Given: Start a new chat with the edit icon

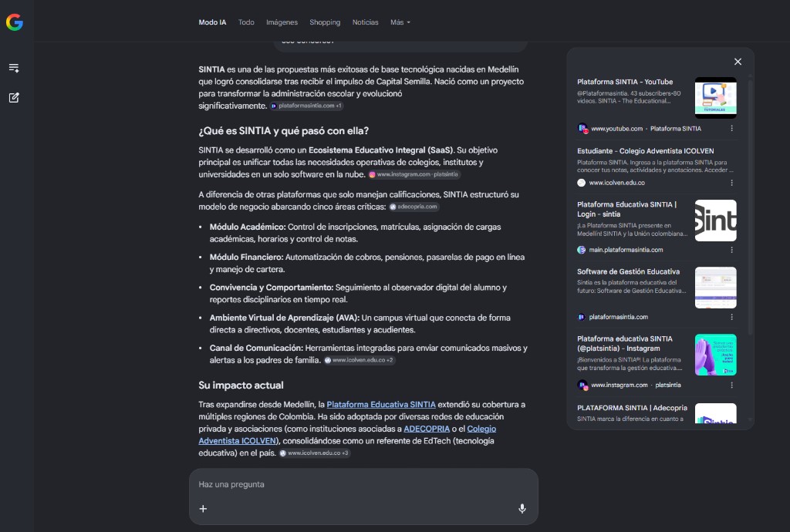Looking at the screenshot, I should [x=14, y=98].
